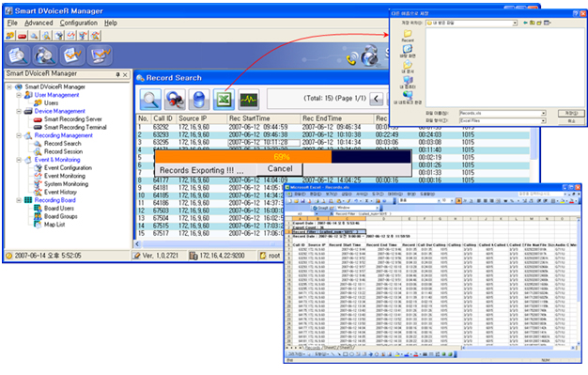Click the Excel export icon in Record Search

(224, 100)
